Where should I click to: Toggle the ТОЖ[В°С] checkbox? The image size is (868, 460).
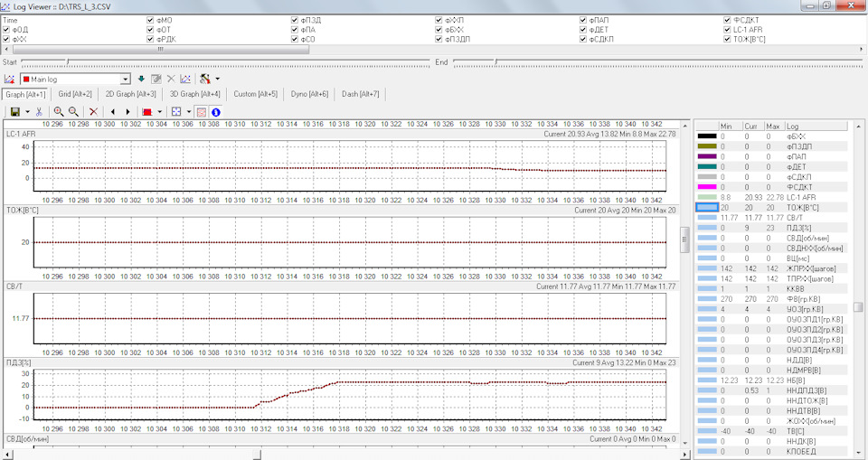click(727, 39)
